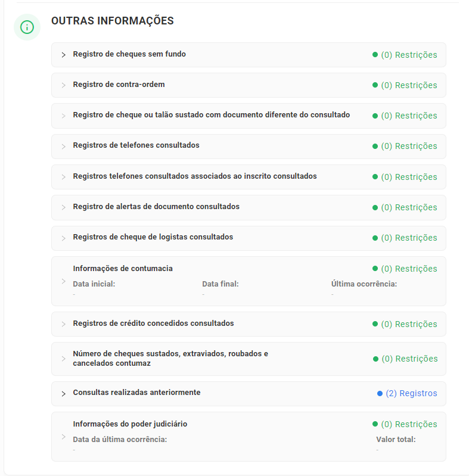Image resolution: width=469 pixels, height=476 pixels.
Task: Open Registros de cheque de logistas consultados
Action: [153, 237]
